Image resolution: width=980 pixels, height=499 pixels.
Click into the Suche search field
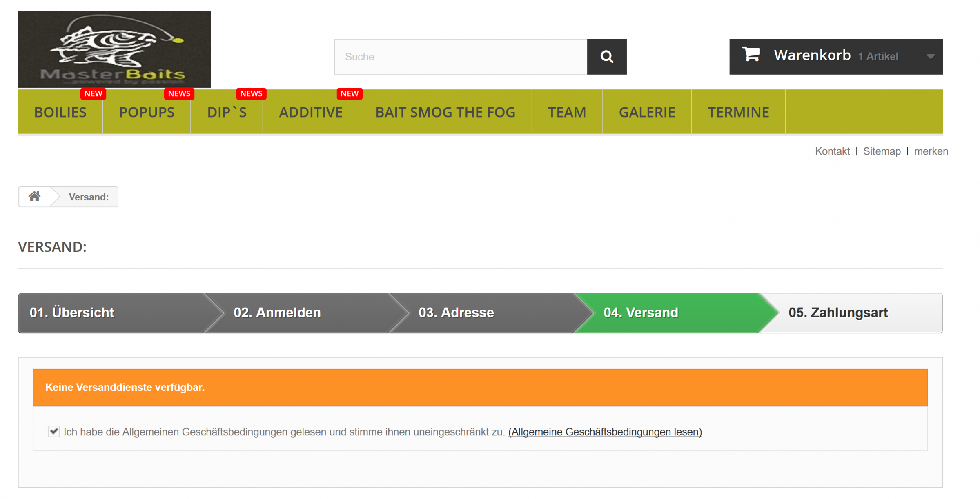(x=461, y=57)
